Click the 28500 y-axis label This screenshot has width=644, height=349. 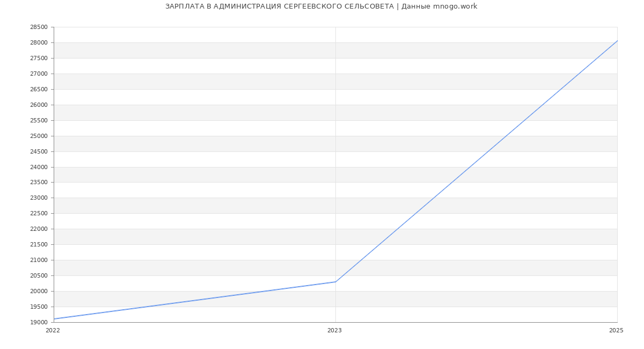[39, 27]
